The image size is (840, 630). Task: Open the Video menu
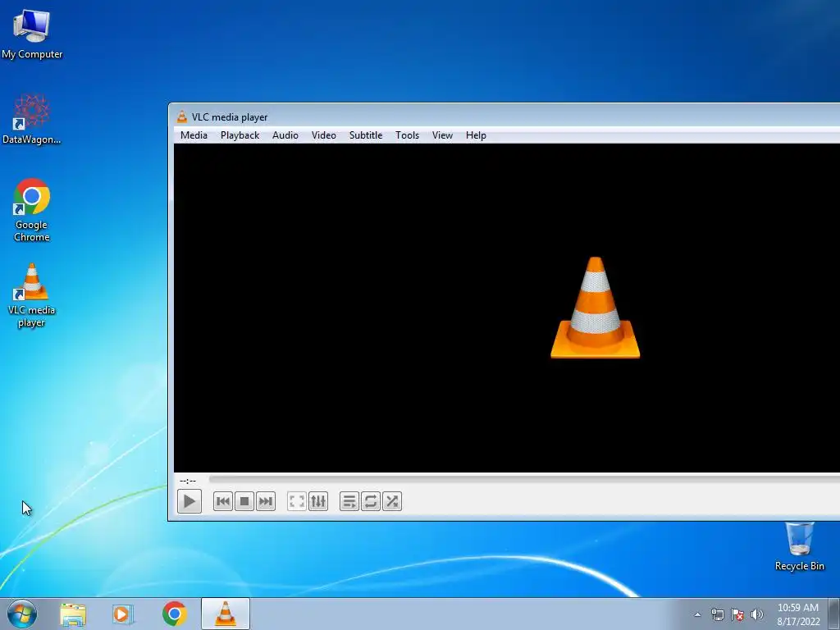coord(323,135)
